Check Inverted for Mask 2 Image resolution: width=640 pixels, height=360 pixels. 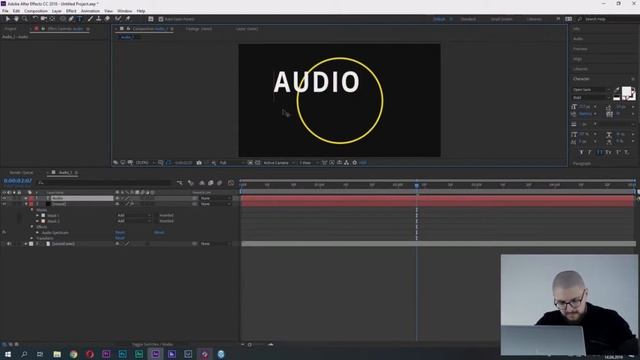(x=157, y=221)
